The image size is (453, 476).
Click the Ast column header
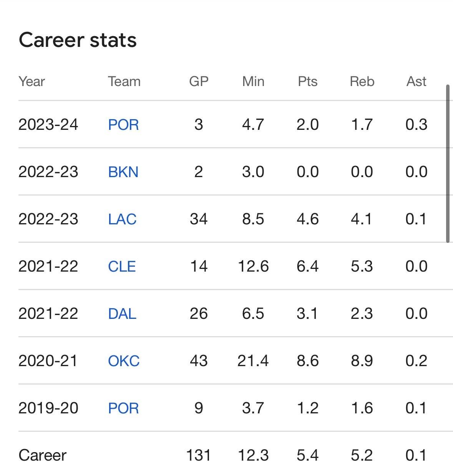click(416, 81)
